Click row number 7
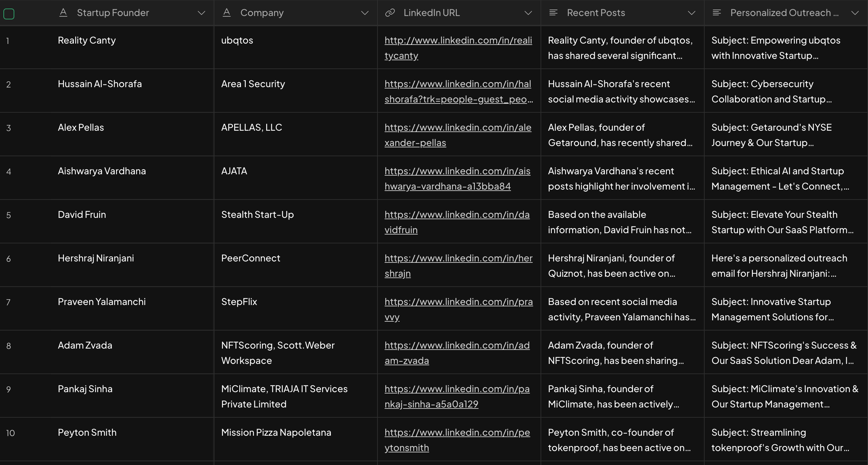The width and height of the screenshot is (868, 465). [x=9, y=302]
